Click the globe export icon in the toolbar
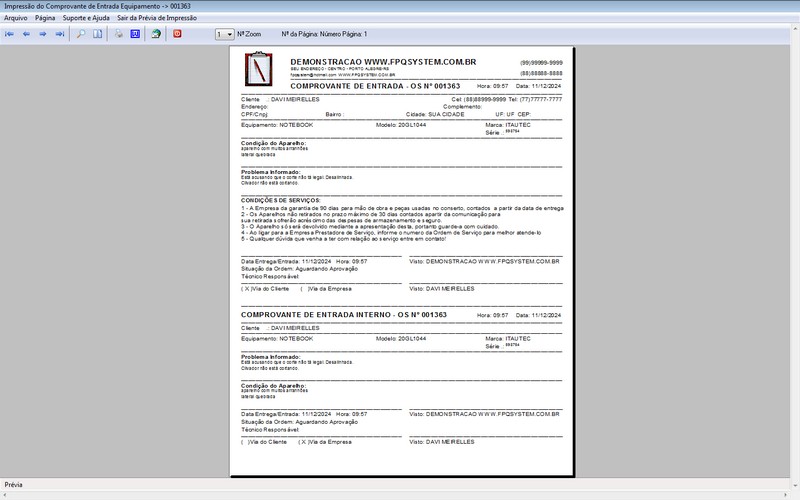800x500 pixels. (x=155, y=34)
